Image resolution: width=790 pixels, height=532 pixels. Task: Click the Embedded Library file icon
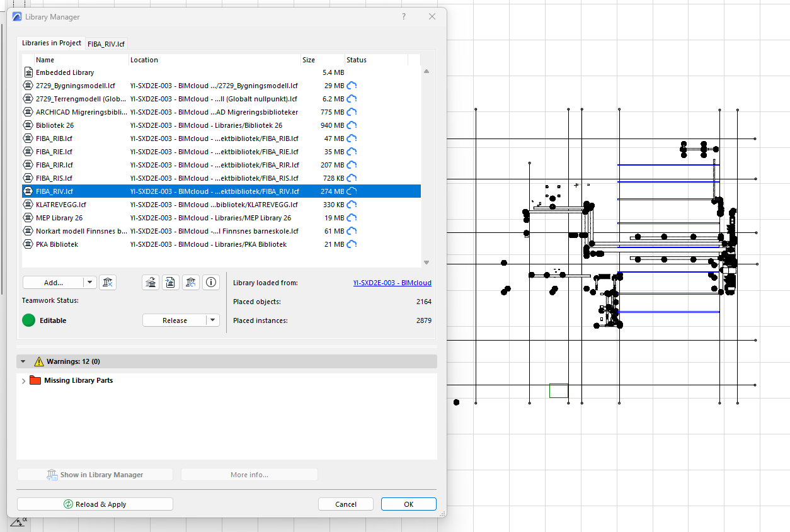pos(28,72)
